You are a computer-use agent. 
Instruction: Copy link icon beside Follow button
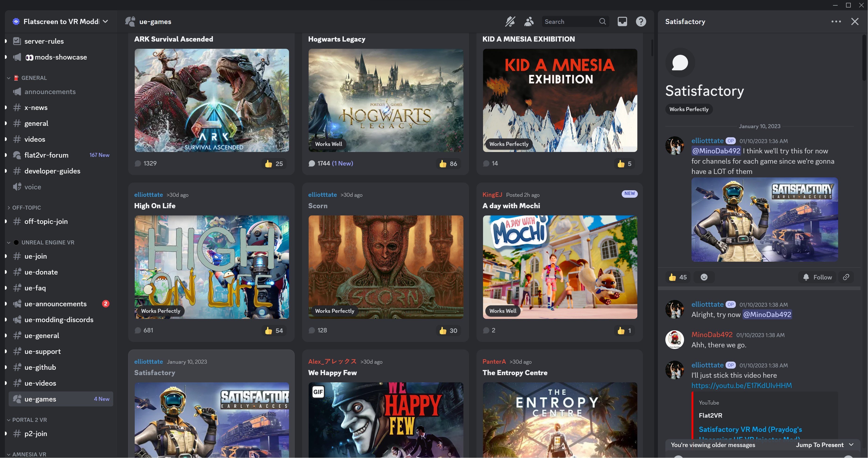click(846, 277)
